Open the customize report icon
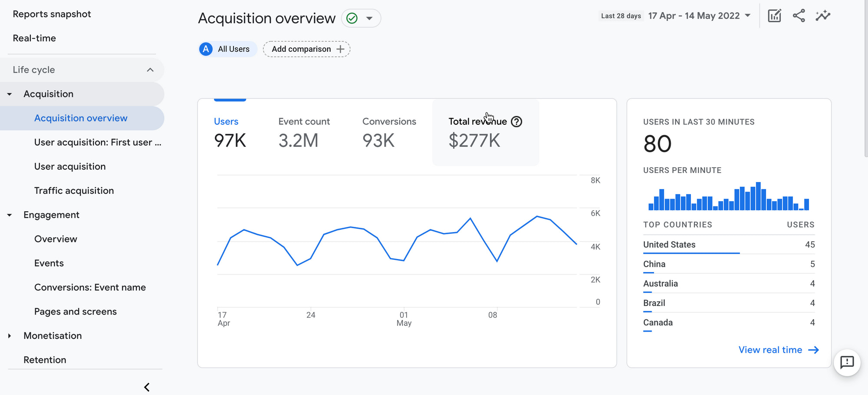The height and width of the screenshot is (395, 868). pyautogui.click(x=774, y=16)
